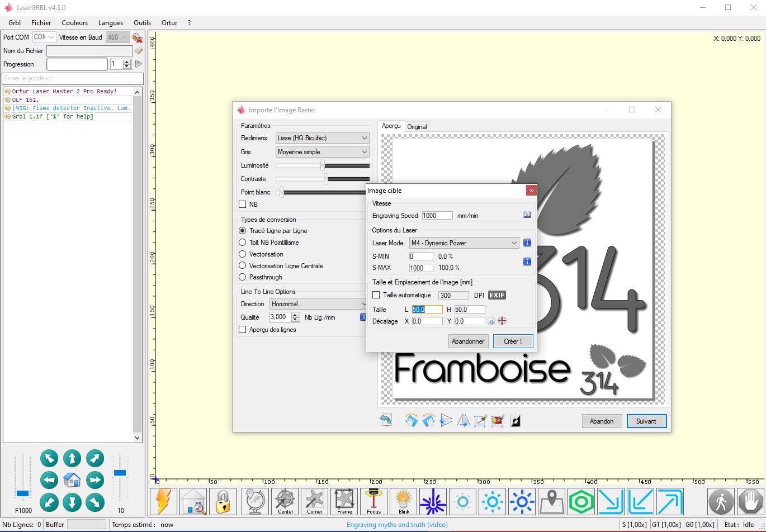Open the Port COM dropdown
This screenshot has width=766, height=532.
click(x=44, y=37)
